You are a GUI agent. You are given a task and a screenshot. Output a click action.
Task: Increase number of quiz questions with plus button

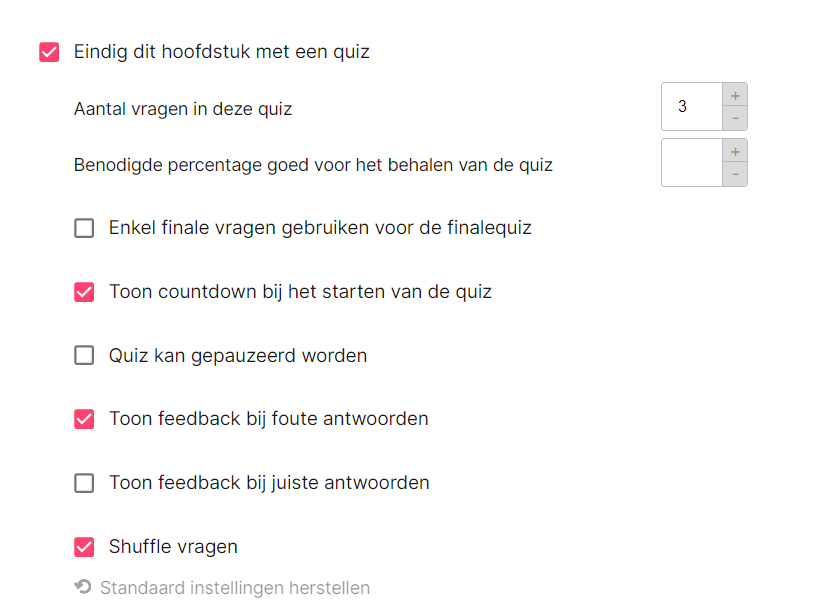click(735, 95)
